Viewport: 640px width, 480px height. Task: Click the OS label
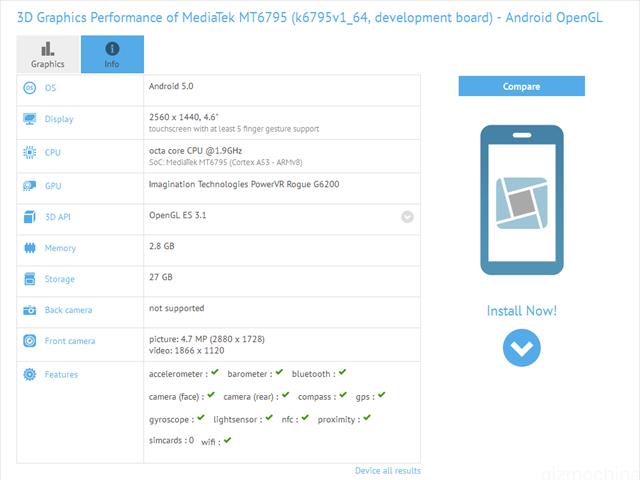click(x=50, y=88)
